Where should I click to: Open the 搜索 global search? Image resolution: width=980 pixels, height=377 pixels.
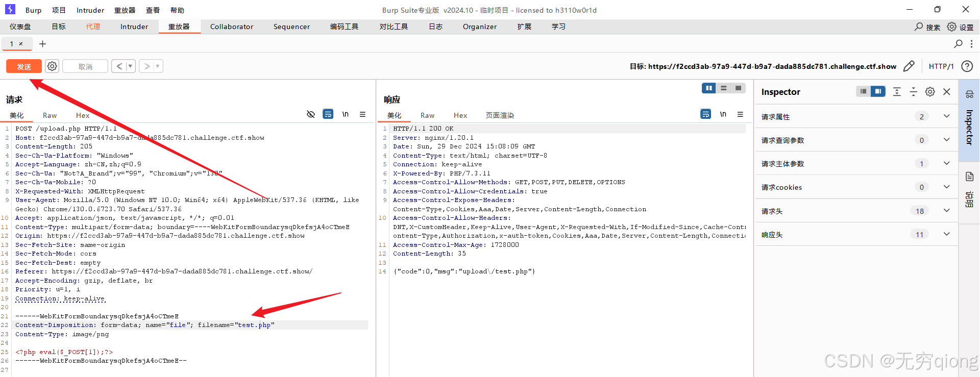(x=927, y=27)
